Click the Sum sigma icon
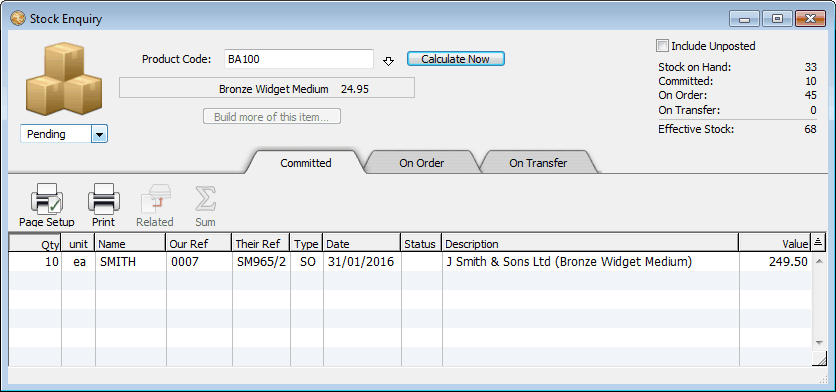This screenshot has height=392, width=836. click(x=205, y=199)
